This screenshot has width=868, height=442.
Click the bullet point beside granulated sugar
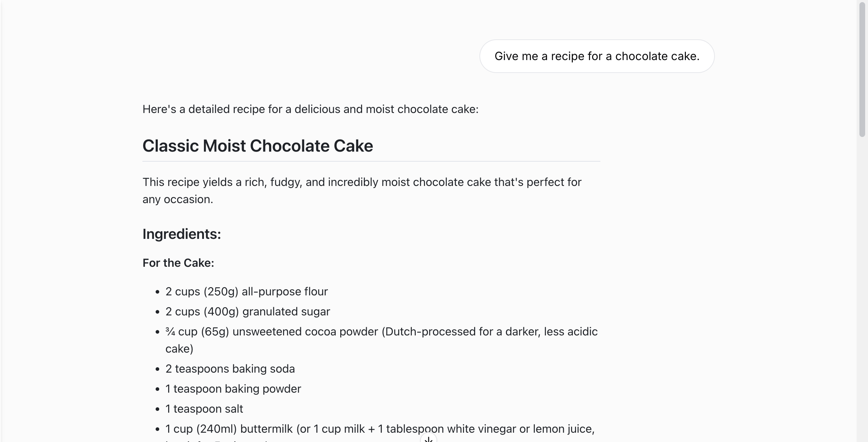tap(157, 312)
